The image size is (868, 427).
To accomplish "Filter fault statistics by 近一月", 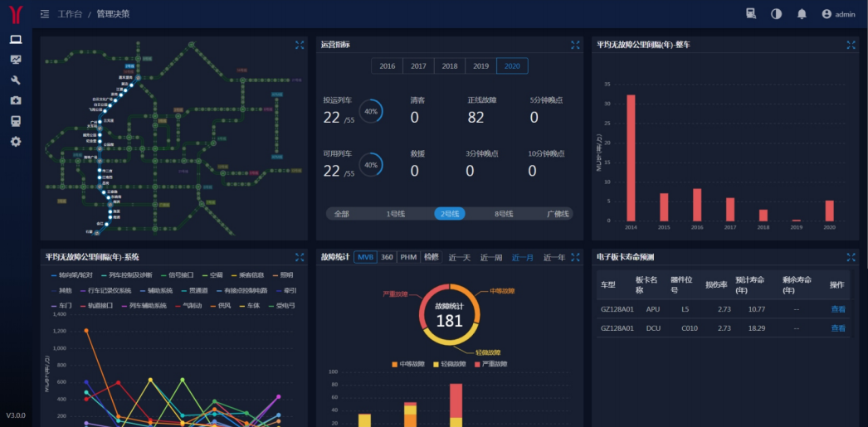I will coord(523,258).
